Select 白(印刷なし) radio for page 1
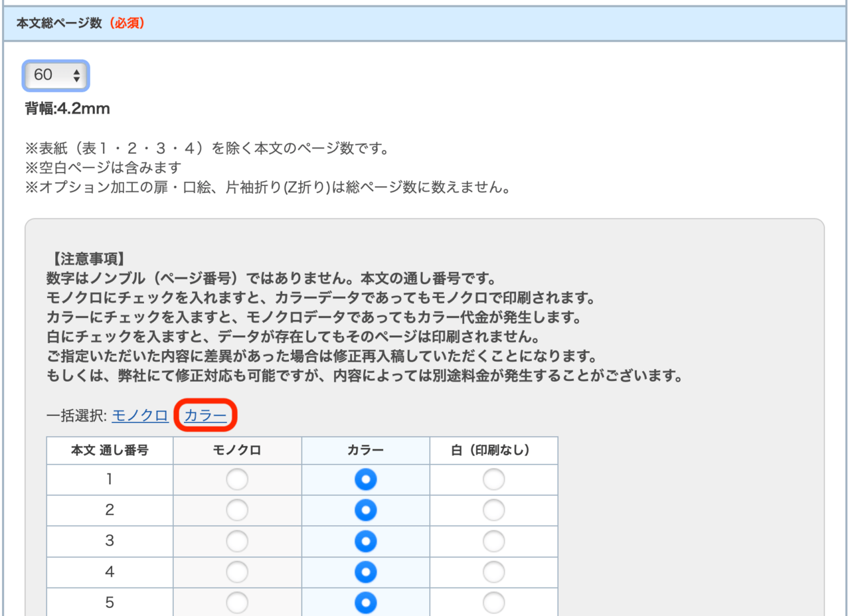 coord(493,479)
